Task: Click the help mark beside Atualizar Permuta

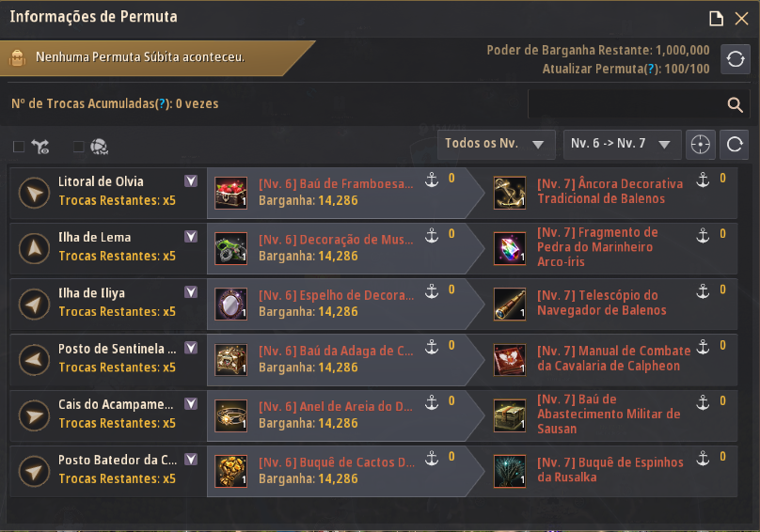Action: tap(651, 70)
